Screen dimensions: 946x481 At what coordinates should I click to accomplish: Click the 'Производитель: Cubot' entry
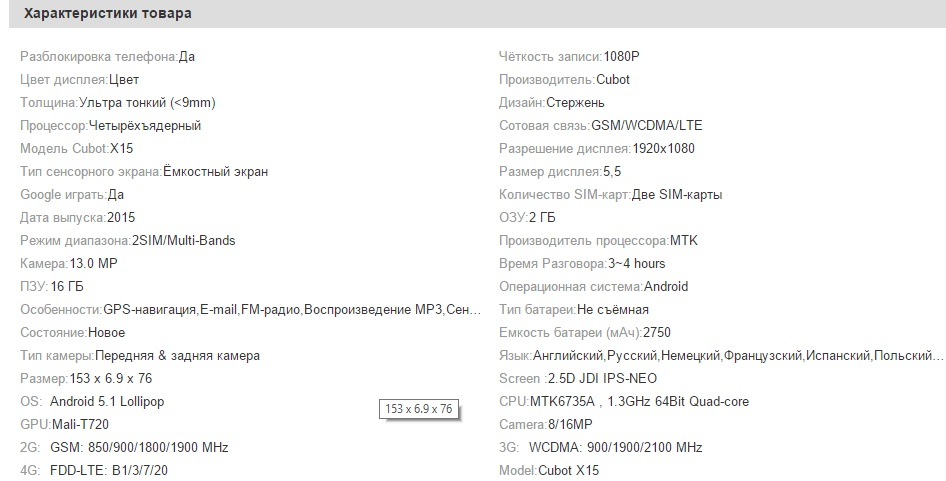click(x=564, y=80)
